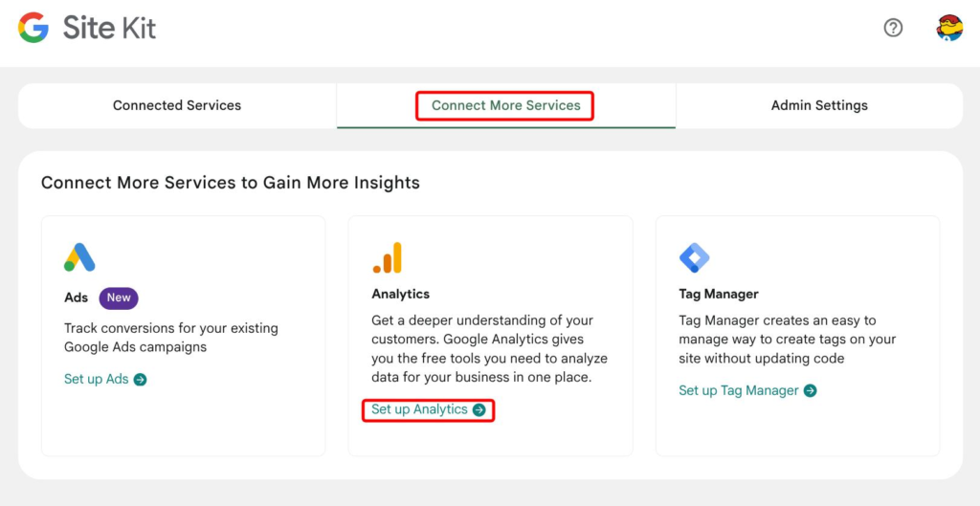Click the "Site Kit" title text
The height and width of the screenshot is (506, 980).
click(x=109, y=28)
